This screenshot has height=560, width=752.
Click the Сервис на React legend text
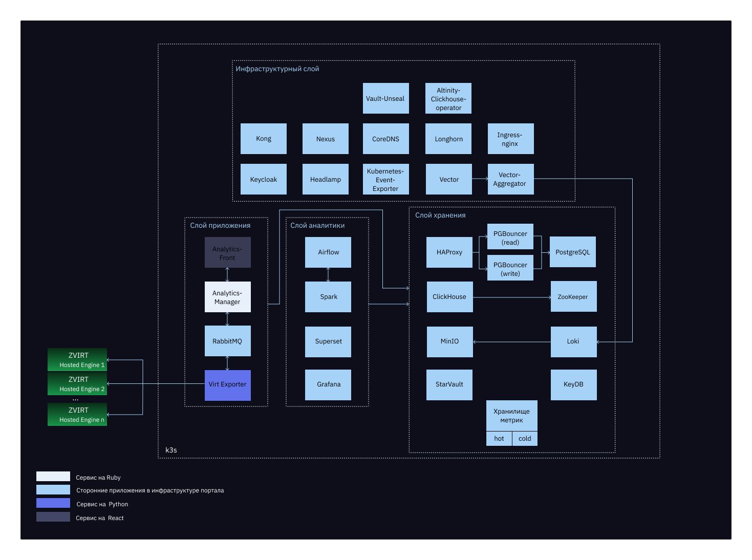pos(100,518)
